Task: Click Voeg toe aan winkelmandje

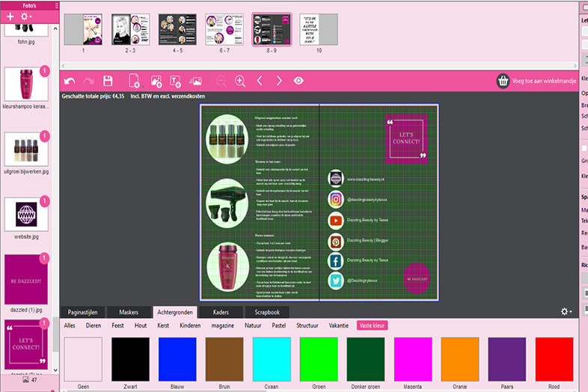Action: (544, 81)
